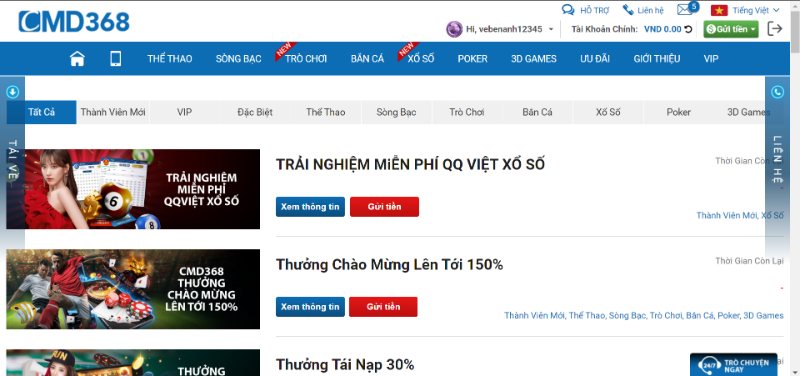Click the purple user avatar icon
This screenshot has height=376, width=800.
[454, 29]
